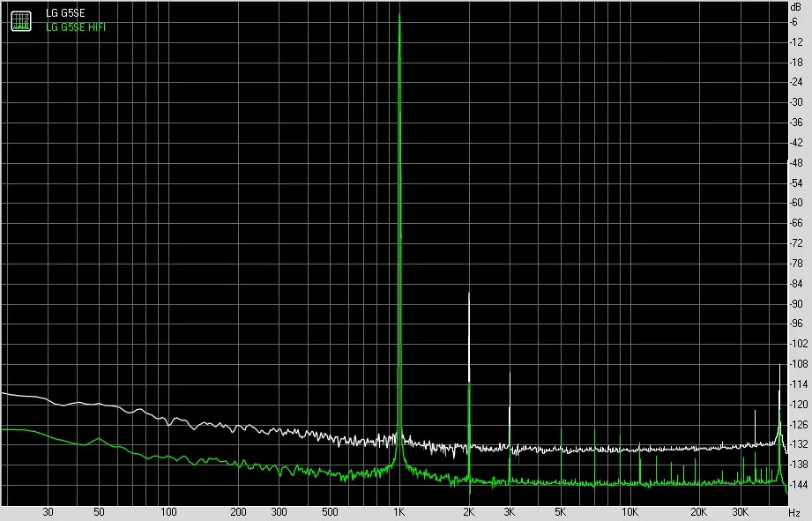812x521 pixels.
Task: Click the "-72" dB axis value
Action: 796,243
